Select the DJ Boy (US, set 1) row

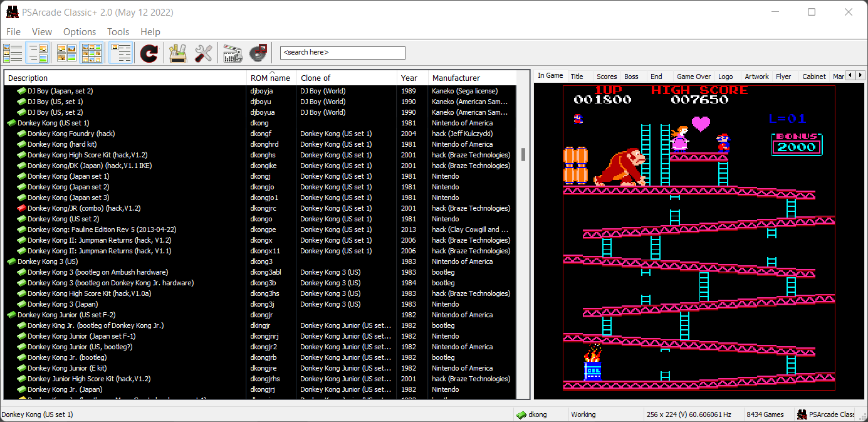[260, 102]
